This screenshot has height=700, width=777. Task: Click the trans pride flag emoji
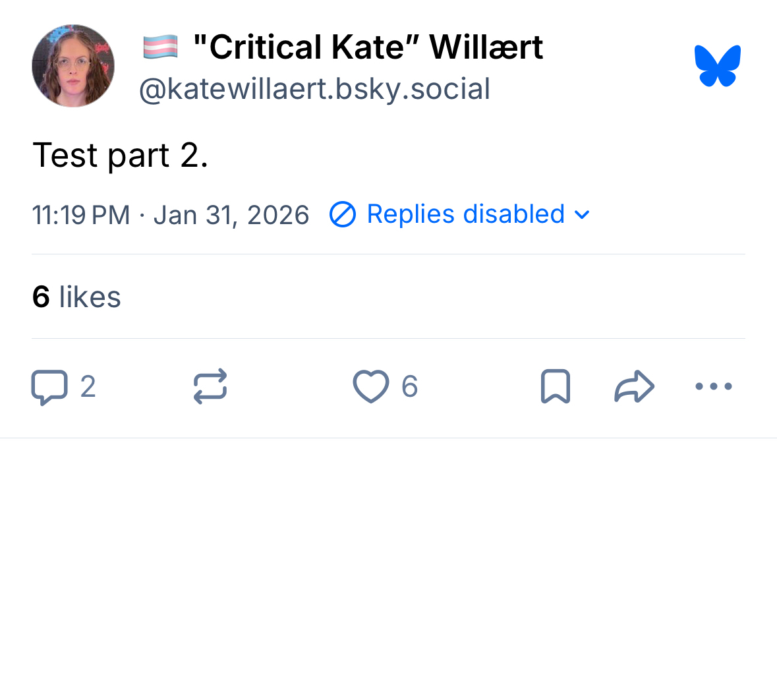(x=160, y=47)
